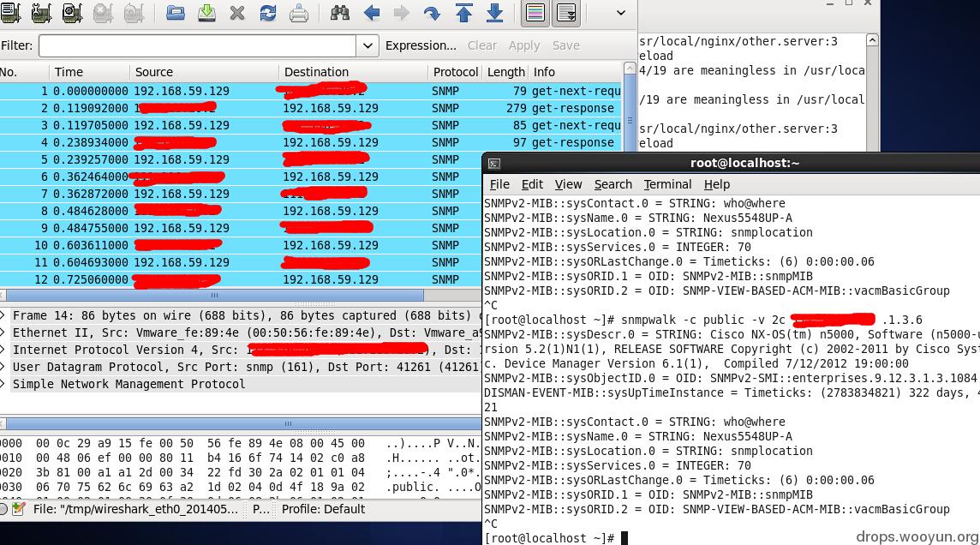
Task: Select packet 1 get-next-request row
Action: [x=311, y=91]
